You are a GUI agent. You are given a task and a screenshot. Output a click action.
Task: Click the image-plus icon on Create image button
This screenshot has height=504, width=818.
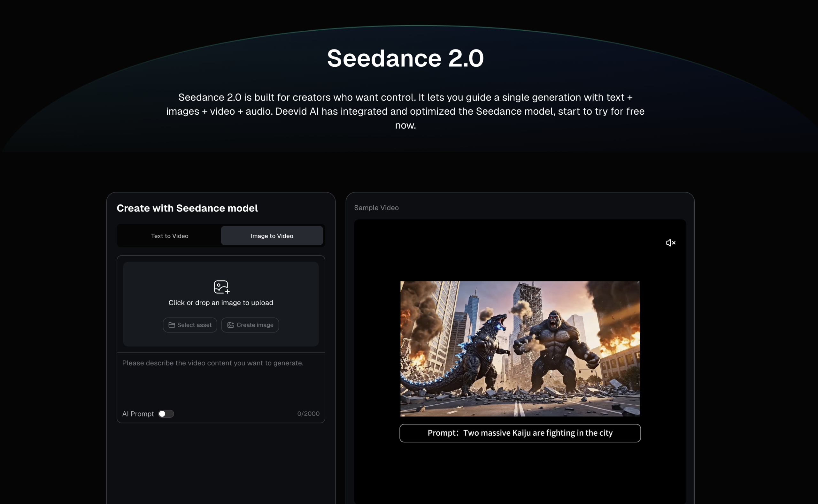230,325
